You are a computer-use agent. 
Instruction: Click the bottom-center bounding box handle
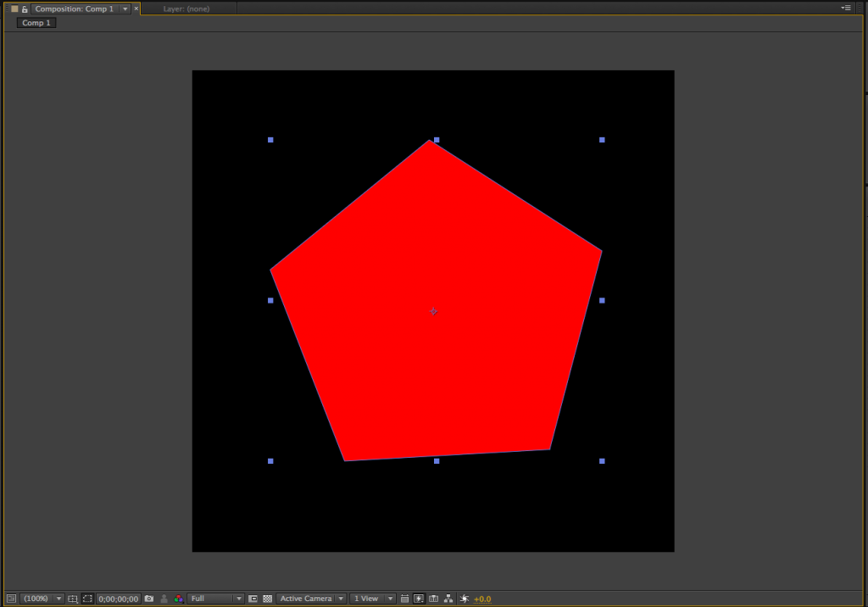[437, 461]
